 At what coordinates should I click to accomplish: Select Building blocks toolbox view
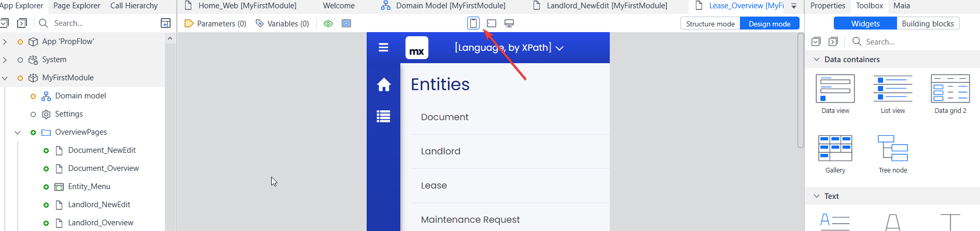click(928, 23)
